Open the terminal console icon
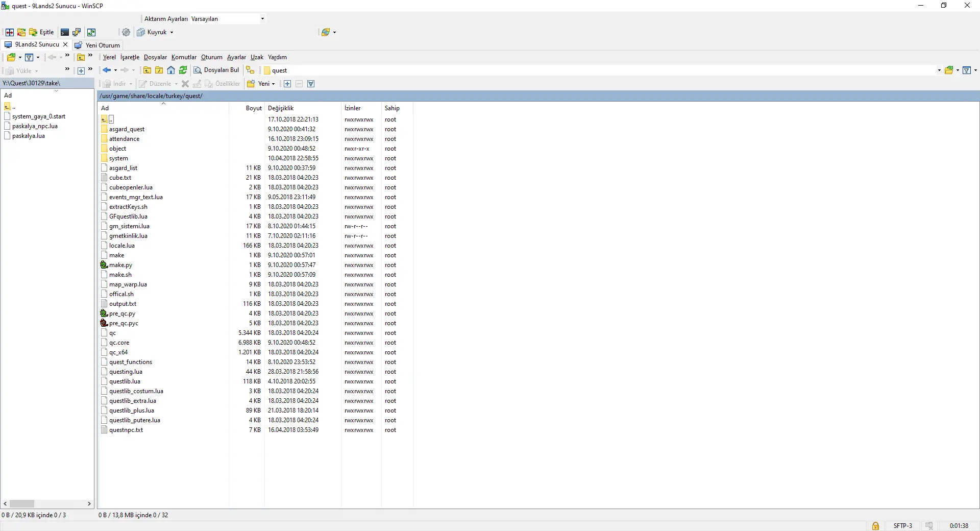 tap(65, 32)
